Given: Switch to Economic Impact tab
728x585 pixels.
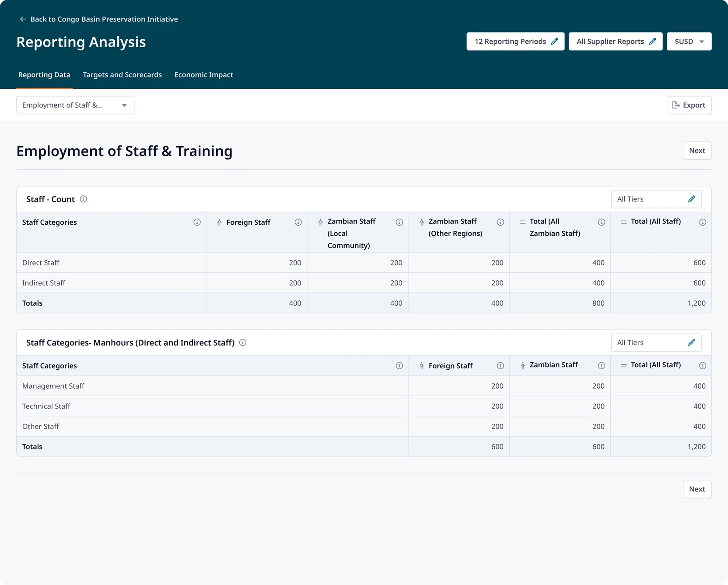Looking at the screenshot, I should click(204, 75).
